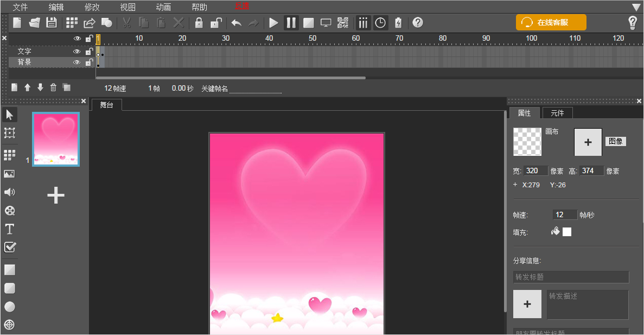Open the 文件 menu
This screenshot has width=644, height=335.
20,7
